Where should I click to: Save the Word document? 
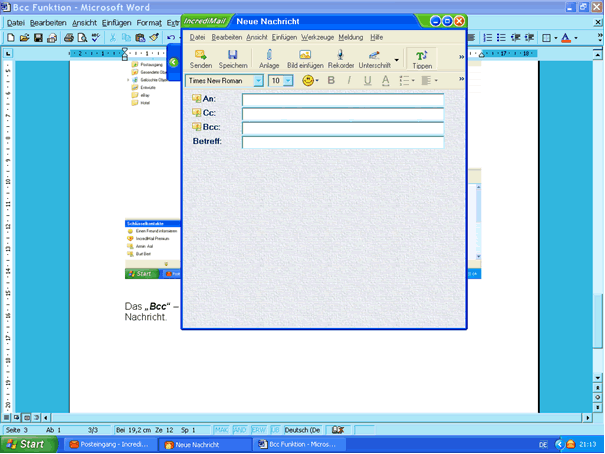tap(38, 37)
